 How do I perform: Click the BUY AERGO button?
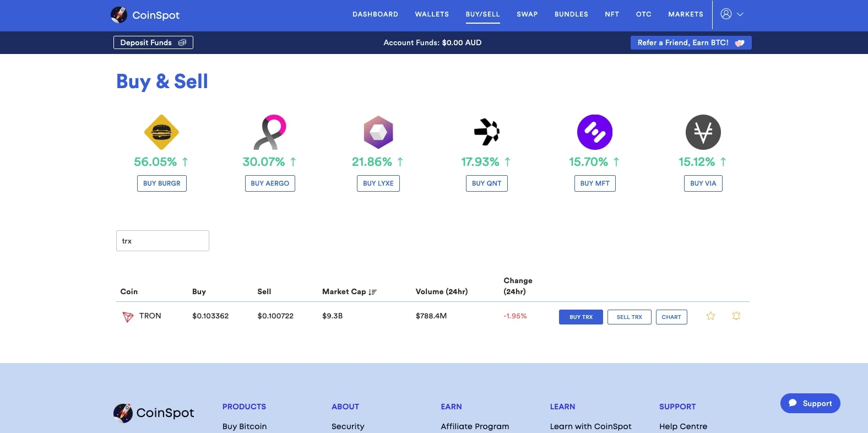click(270, 183)
